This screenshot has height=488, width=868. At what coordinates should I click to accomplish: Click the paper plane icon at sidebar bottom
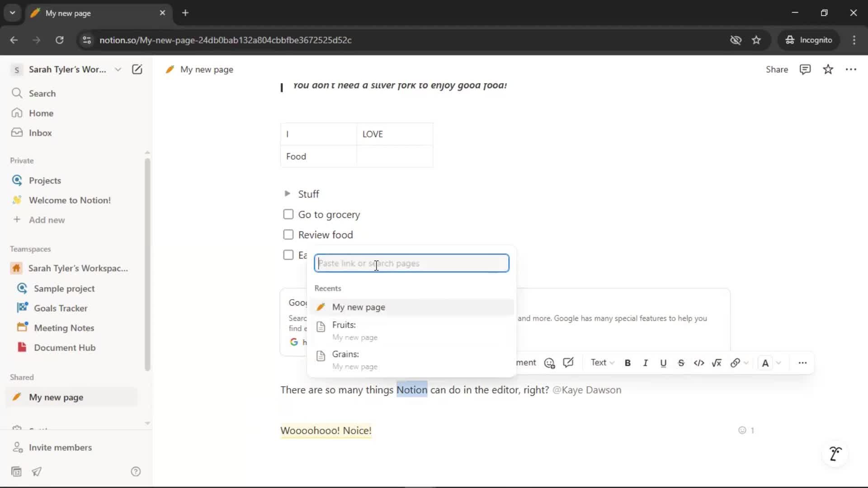tap(37, 472)
